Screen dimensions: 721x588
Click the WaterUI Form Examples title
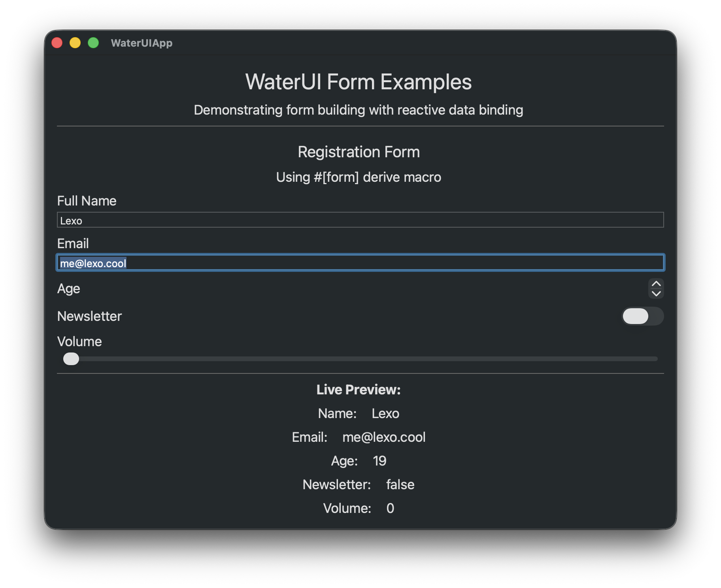click(x=359, y=82)
